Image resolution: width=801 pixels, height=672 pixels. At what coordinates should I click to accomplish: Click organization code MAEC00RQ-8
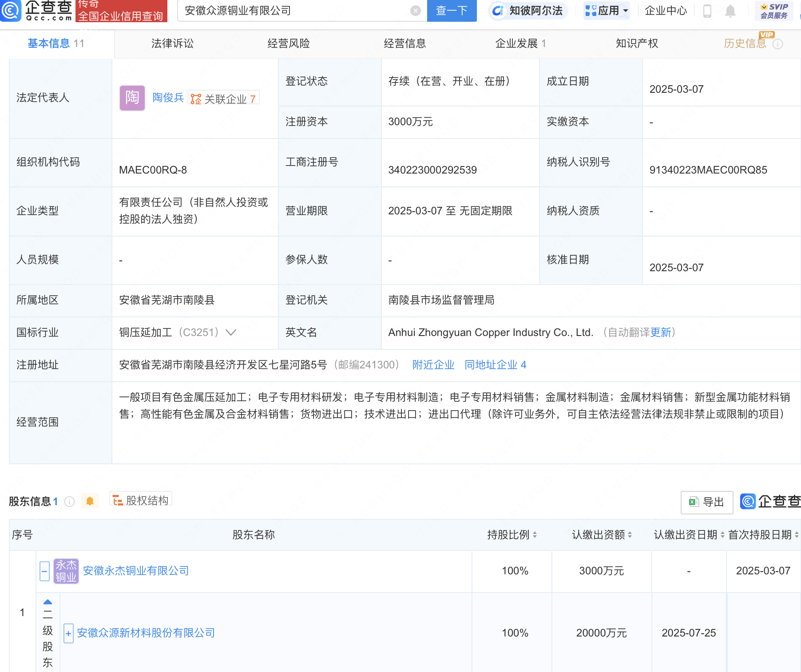[153, 170]
